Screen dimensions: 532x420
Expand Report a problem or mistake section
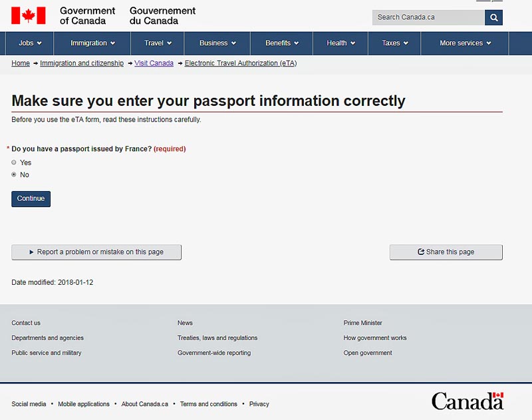pyautogui.click(x=96, y=252)
